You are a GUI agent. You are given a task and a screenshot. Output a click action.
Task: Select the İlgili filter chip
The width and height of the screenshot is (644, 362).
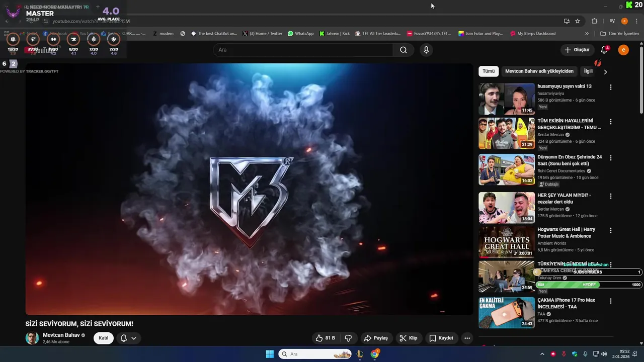point(588,71)
